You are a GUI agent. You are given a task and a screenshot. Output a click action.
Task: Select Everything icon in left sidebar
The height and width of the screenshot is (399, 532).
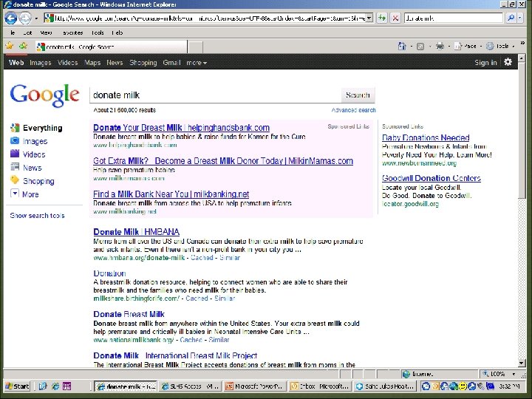(x=15, y=128)
